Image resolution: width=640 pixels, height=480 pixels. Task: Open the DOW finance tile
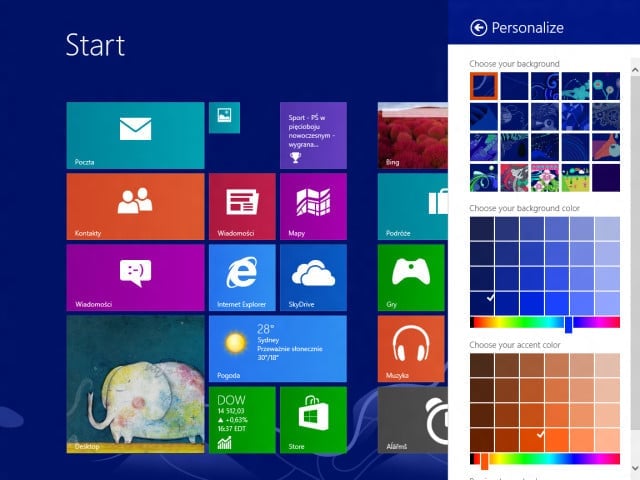click(x=242, y=420)
